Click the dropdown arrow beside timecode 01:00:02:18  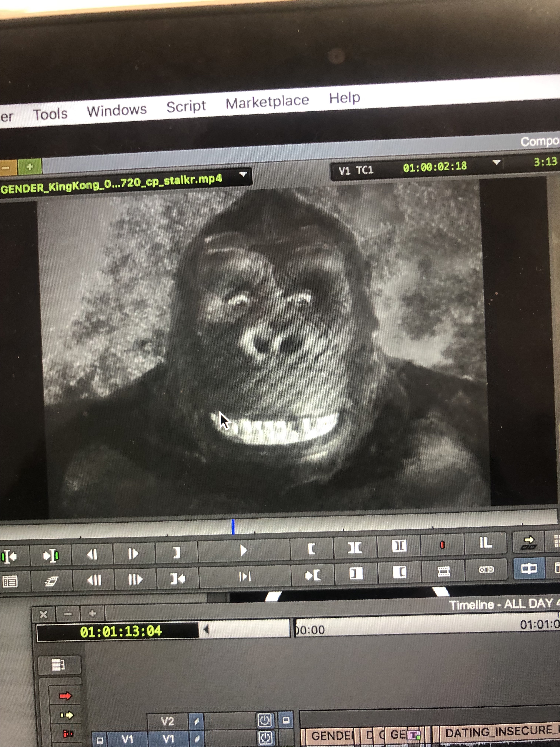click(496, 162)
